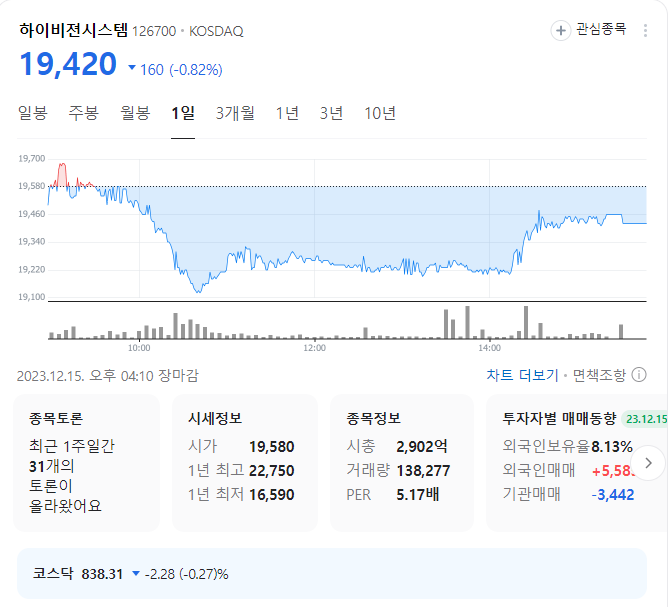Switch chart to 주봉 tab
This screenshot has width=671, height=607.
click(84, 113)
